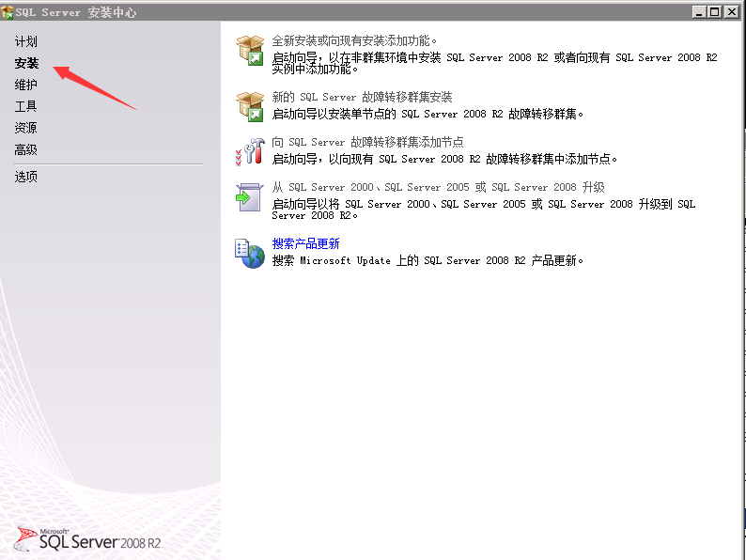This screenshot has width=746, height=560.
Task: Open the 搜索产品更新 link
Action: pos(305,243)
